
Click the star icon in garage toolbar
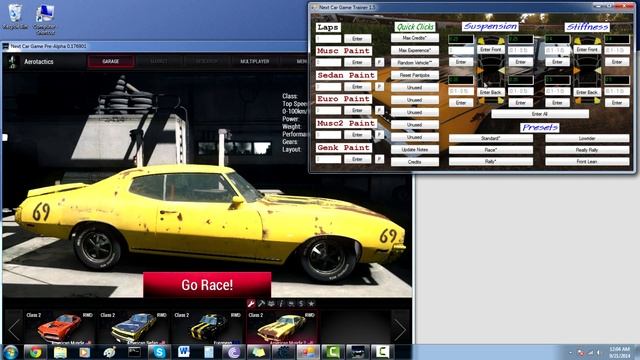311,303
